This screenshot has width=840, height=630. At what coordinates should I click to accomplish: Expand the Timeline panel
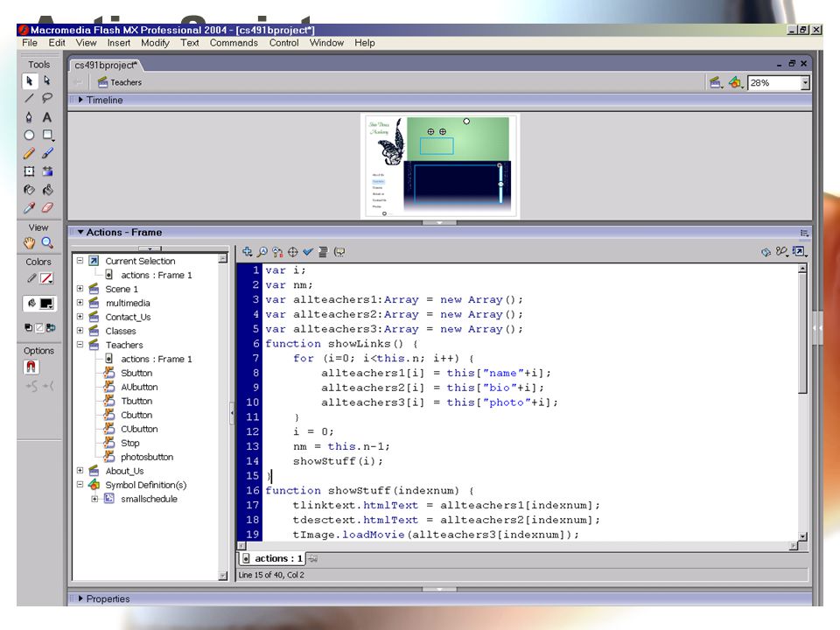pyautogui.click(x=80, y=100)
